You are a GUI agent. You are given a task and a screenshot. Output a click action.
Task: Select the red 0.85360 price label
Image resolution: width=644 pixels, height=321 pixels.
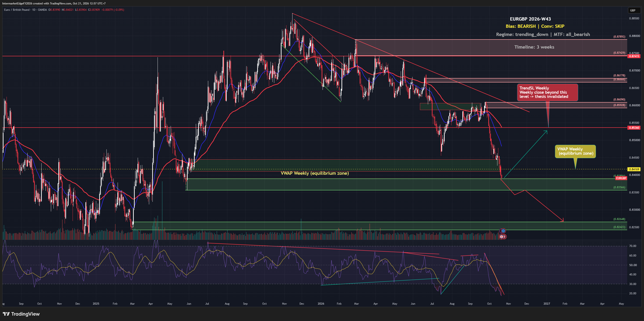pos(634,128)
